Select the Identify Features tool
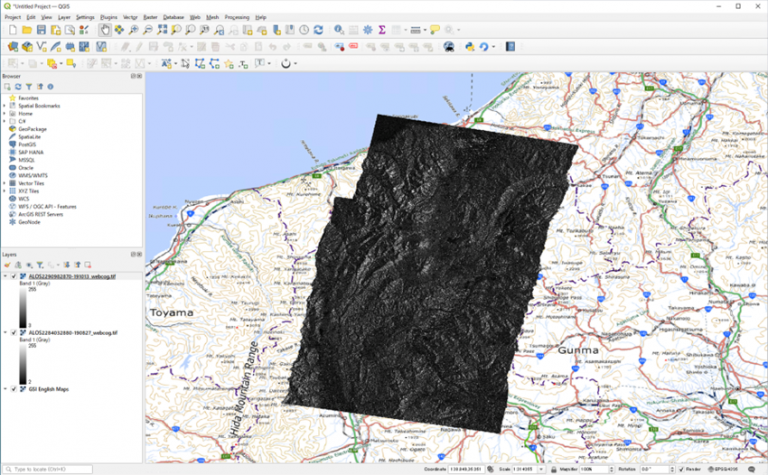768x475 pixels. (338, 30)
